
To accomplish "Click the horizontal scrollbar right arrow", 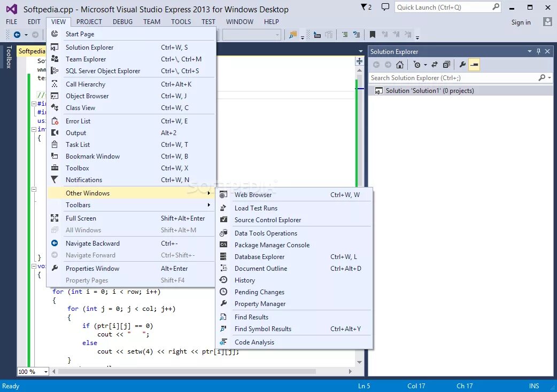I will click(x=350, y=371).
